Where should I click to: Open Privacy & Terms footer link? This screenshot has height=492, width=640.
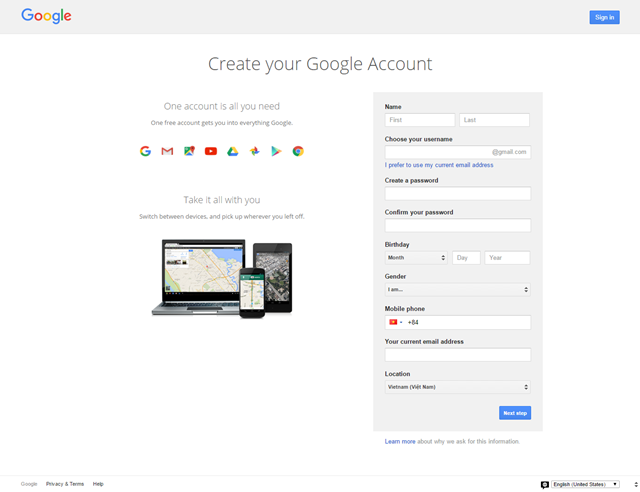pyautogui.click(x=65, y=484)
